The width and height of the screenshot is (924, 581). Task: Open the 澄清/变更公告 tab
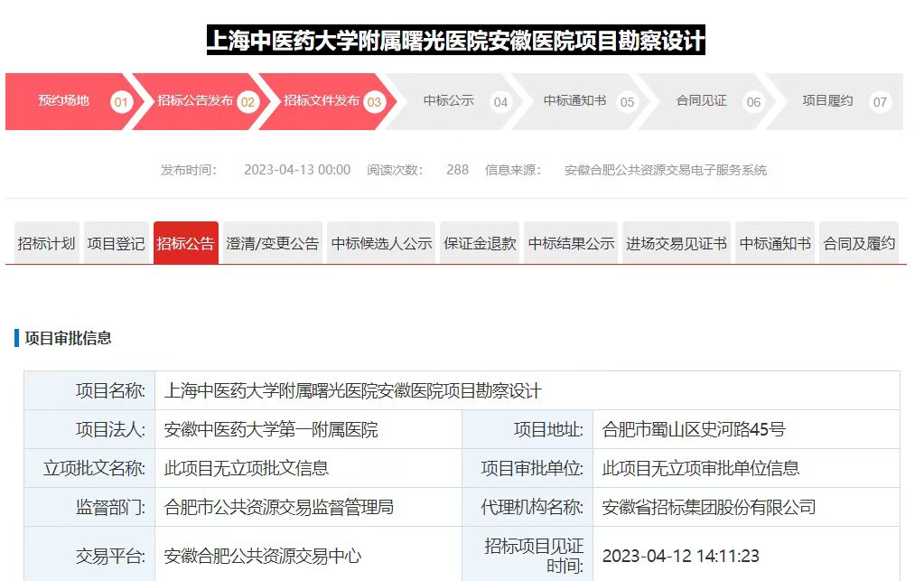tap(272, 243)
